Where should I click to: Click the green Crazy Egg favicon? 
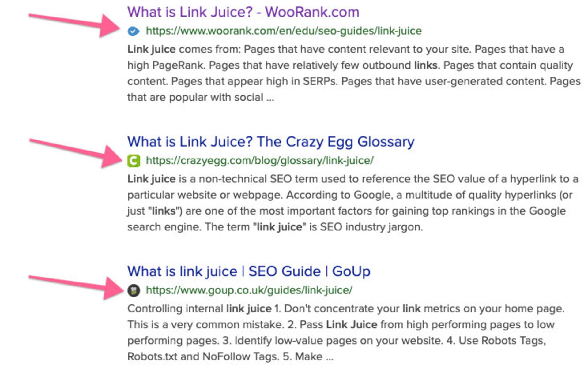[x=134, y=161]
